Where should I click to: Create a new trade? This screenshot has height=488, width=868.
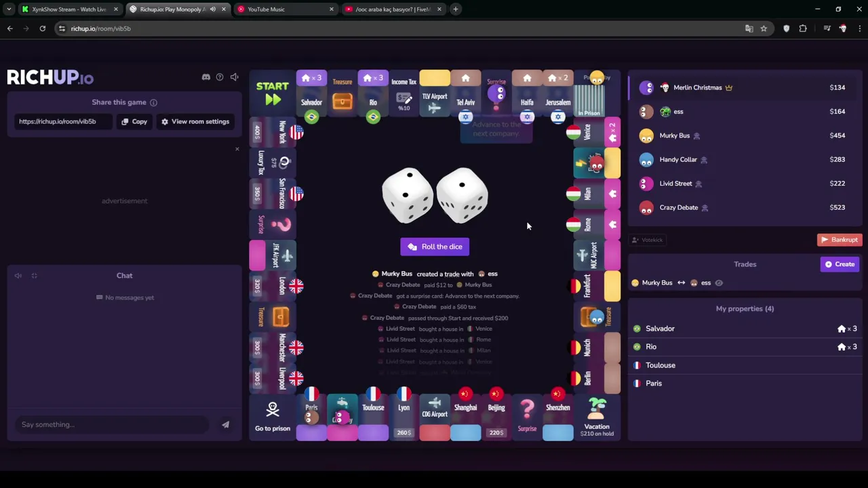point(840,264)
